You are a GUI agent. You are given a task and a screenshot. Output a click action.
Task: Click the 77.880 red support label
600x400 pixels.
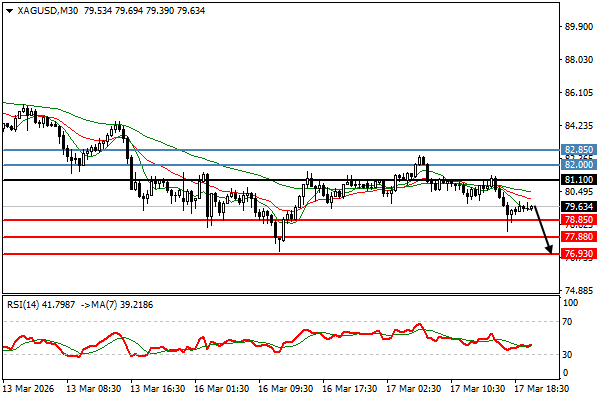(579, 237)
